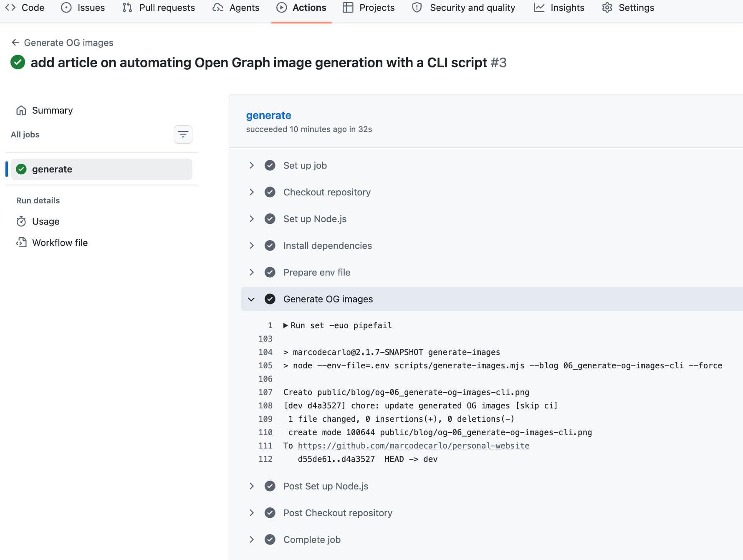This screenshot has height=560, width=743.
Task: Click the Insights graph icon
Action: tap(539, 8)
